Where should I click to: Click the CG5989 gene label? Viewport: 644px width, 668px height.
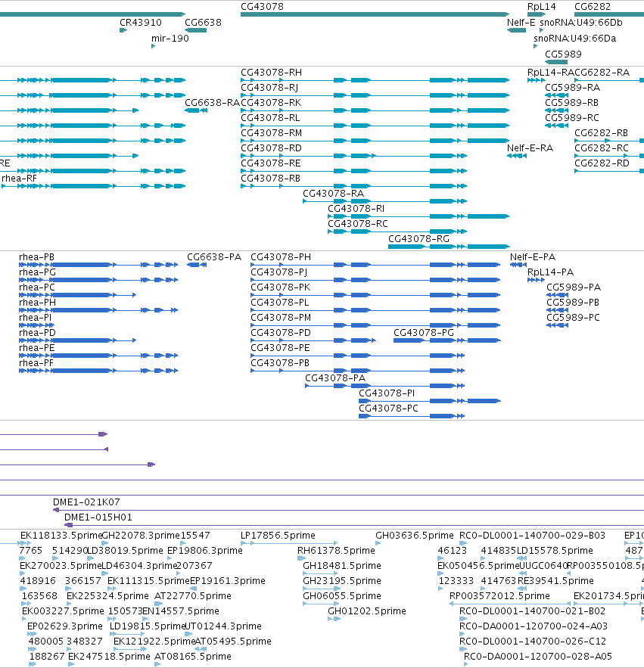(563, 54)
